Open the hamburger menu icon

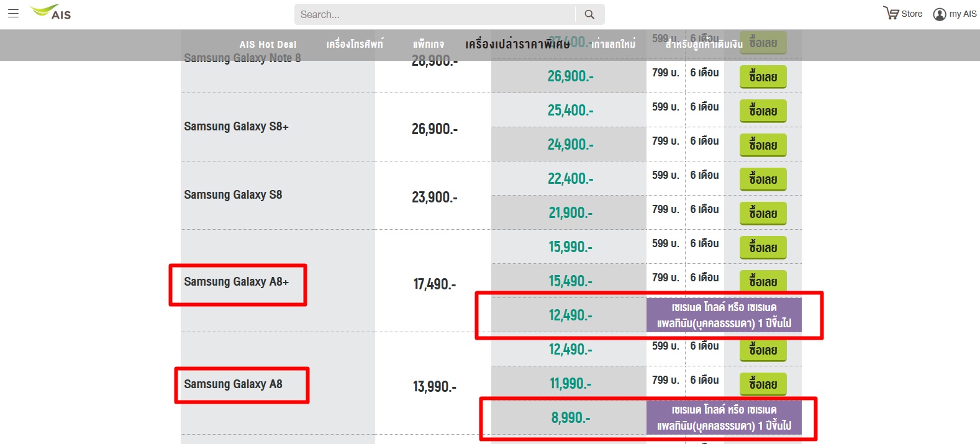[x=13, y=13]
